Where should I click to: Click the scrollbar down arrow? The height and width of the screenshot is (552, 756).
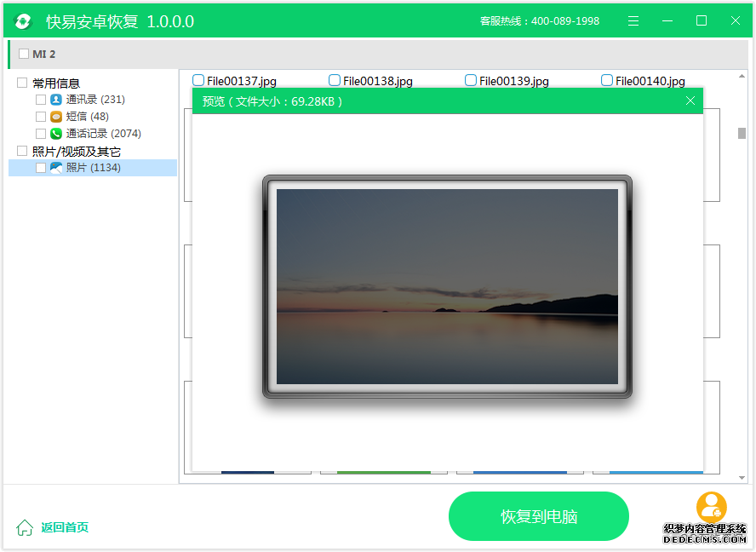pyautogui.click(x=742, y=478)
